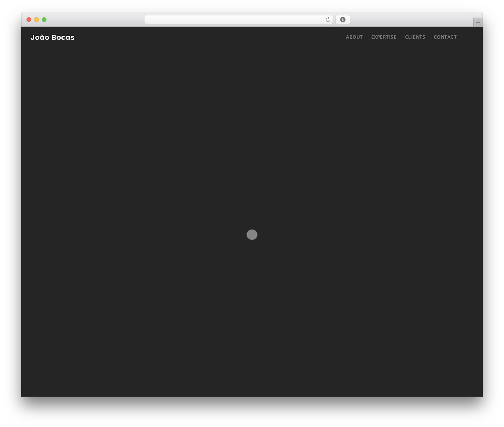Minimize the window using the yellow button

(x=37, y=20)
